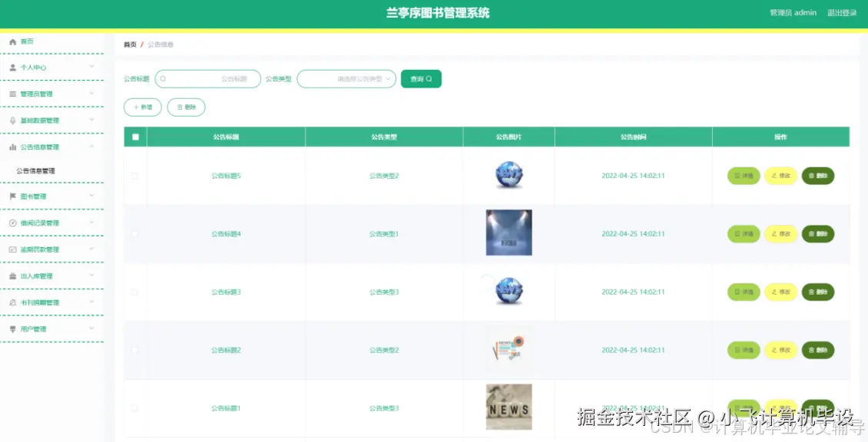Check the row checkbox for 公告标题5
Viewport: 868px width, 442px height.
click(x=134, y=176)
